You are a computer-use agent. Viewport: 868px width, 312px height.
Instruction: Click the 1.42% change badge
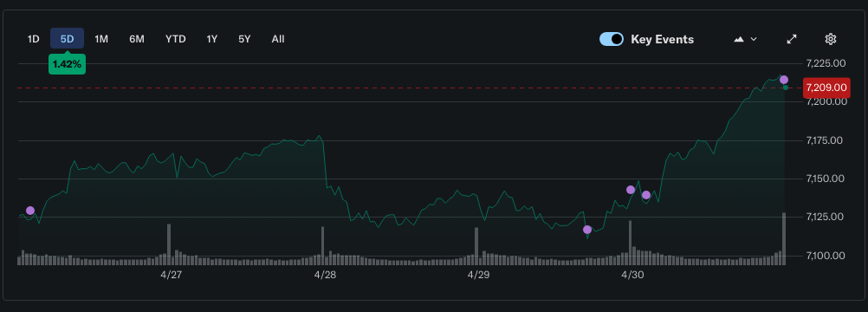coord(67,64)
